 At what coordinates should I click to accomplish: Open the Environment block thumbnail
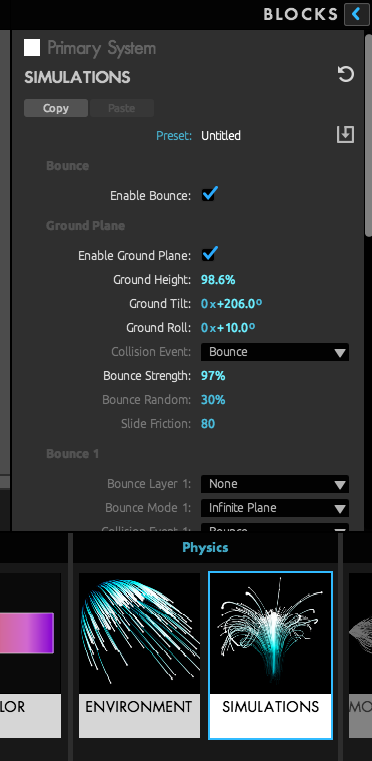[x=139, y=655]
